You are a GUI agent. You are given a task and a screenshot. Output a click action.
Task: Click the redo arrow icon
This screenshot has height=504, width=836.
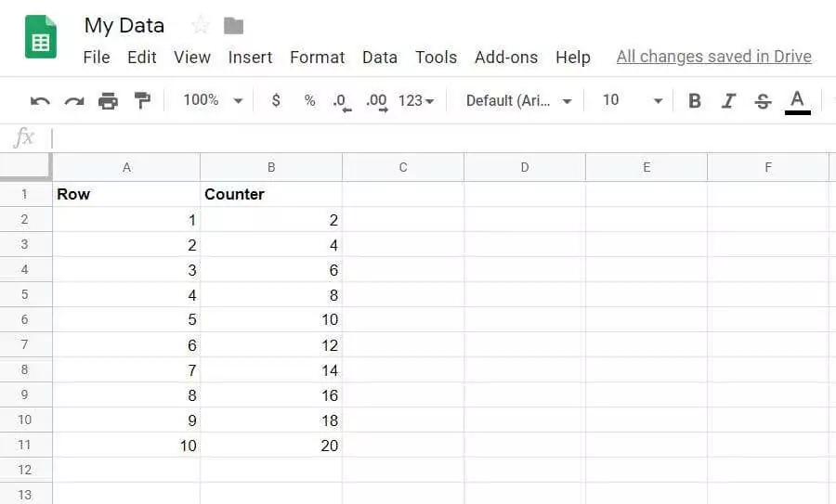[74, 101]
